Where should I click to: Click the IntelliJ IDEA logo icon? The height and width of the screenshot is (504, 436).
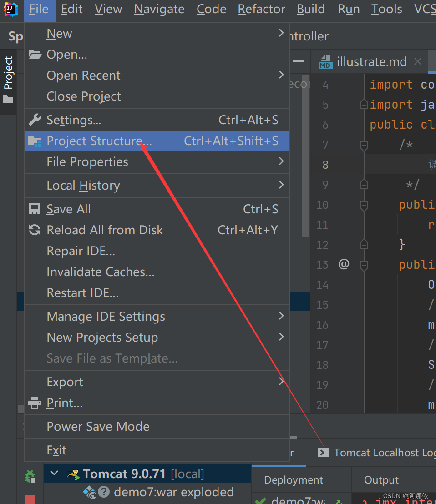coord(11,9)
